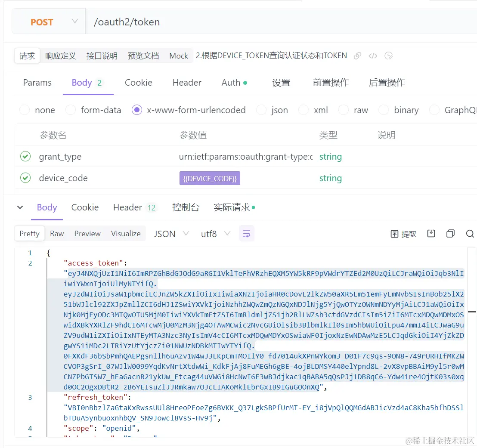Screen dimensions: 477x448
Task: Change the grant_type string type
Action: tap(330, 157)
